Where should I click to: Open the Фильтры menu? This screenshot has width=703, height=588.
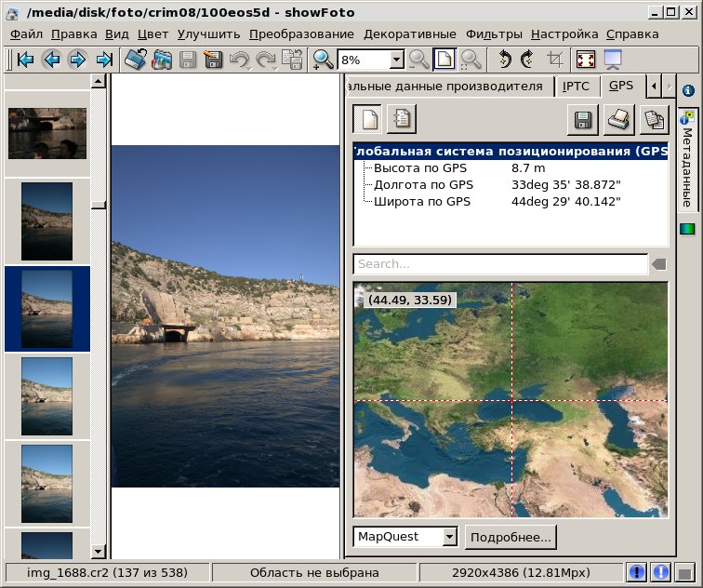494,33
